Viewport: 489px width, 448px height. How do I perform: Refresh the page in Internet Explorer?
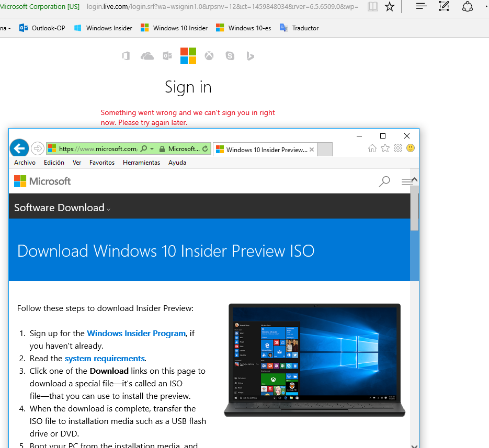[x=205, y=149]
